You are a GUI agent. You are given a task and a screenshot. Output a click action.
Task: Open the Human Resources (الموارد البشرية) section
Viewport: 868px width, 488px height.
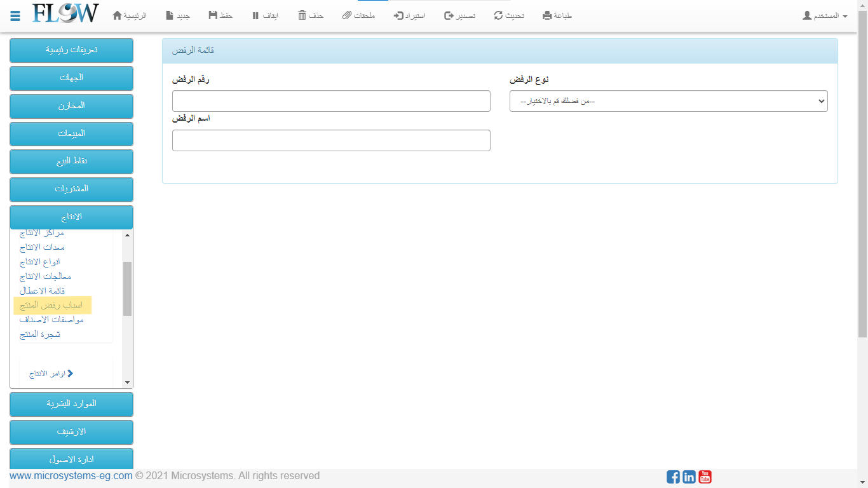click(x=71, y=404)
